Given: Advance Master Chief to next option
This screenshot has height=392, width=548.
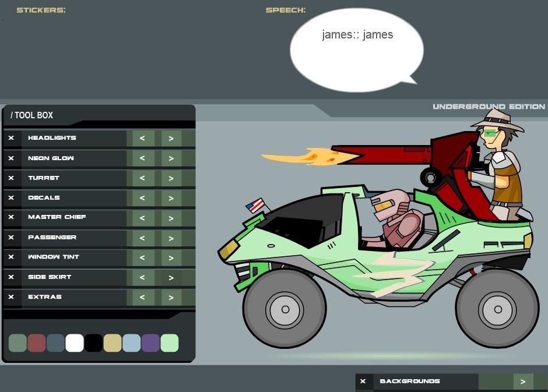Looking at the screenshot, I should (171, 218).
